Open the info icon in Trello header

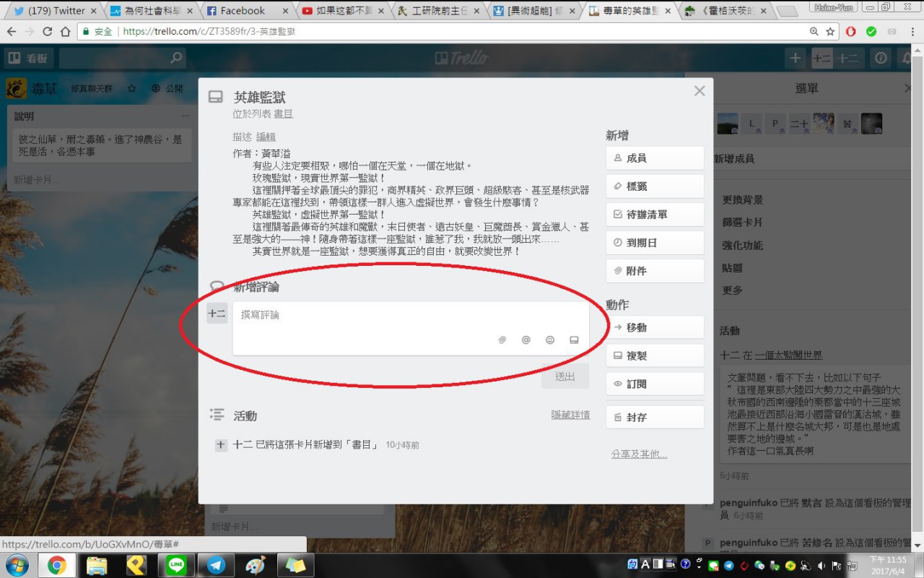click(x=880, y=59)
